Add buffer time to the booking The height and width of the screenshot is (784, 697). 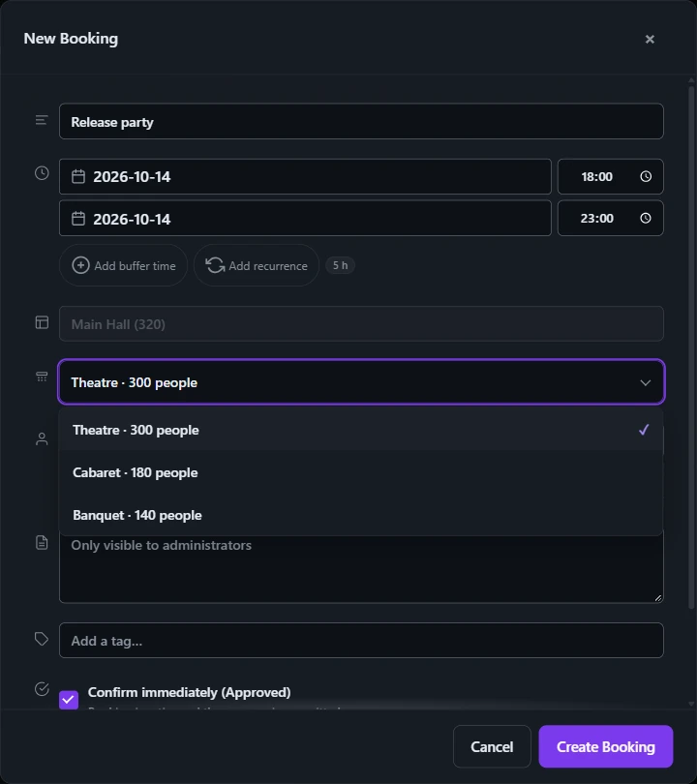click(124, 265)
